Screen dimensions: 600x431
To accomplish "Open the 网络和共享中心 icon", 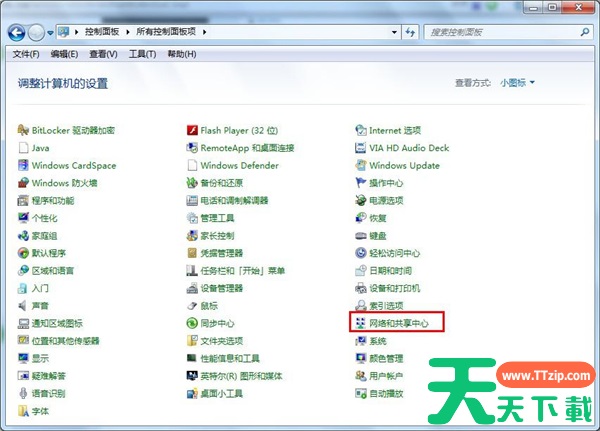I will [360, 323].
